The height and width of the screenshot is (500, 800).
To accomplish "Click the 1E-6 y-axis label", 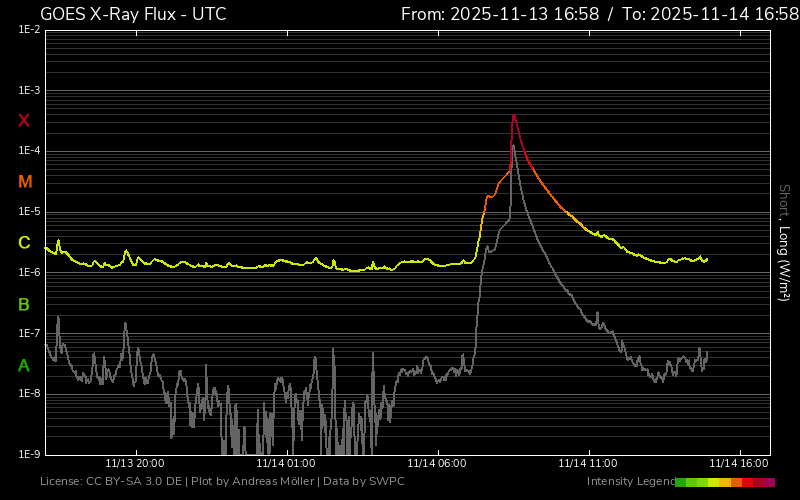I will [x=29, y=272].
